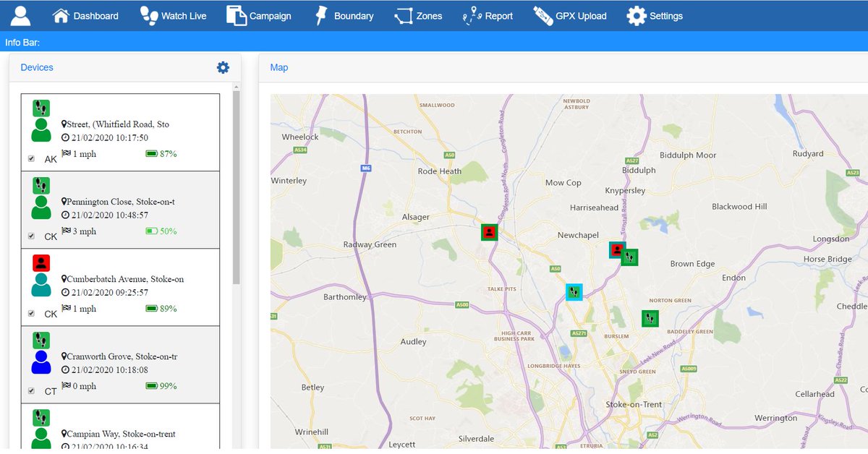Image resolution: width=868 pixels, height=454 pixels.
Task: Open the Campaign menu
Action: [x=259, y=15]
